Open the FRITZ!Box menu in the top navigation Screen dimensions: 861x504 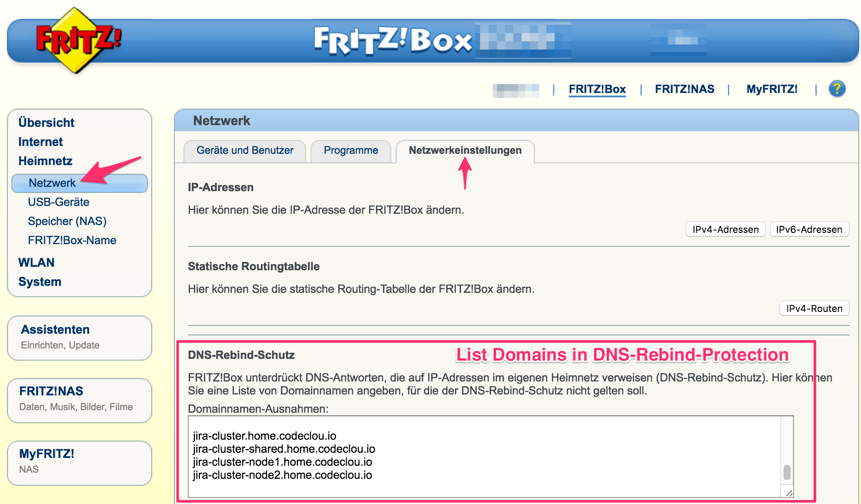[597, 89]
